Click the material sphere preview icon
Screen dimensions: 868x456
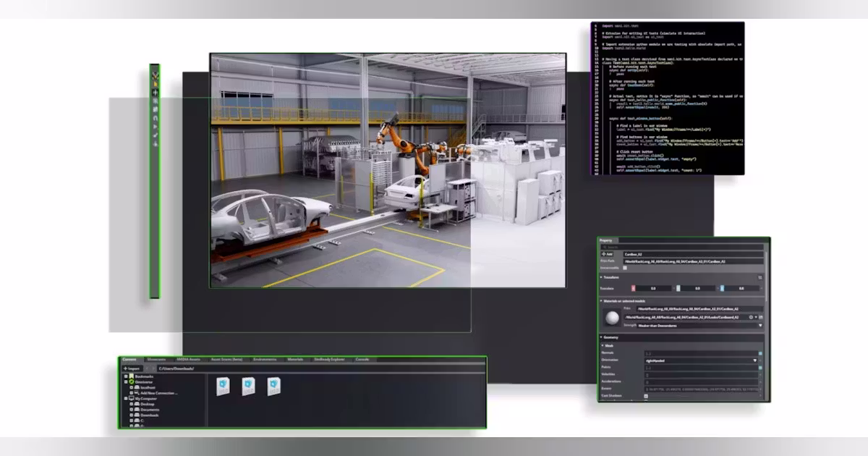(x=612, y=317)
